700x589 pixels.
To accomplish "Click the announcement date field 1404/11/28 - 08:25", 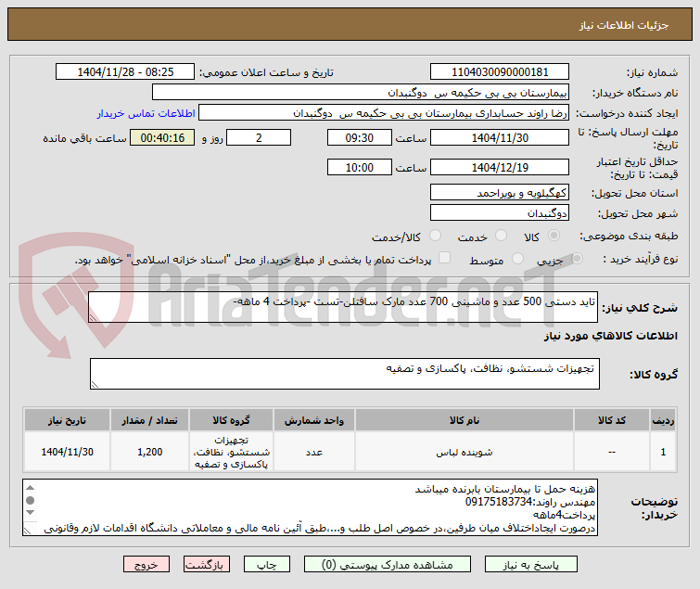I will [x=125, y=72].
